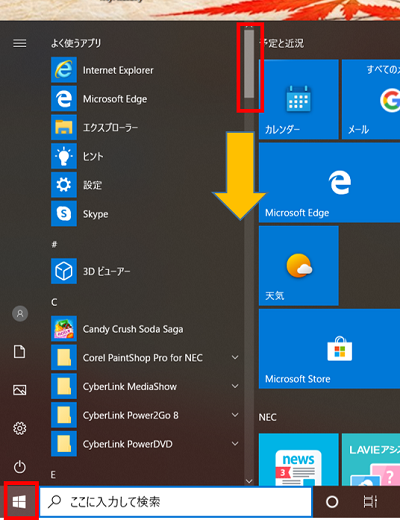Click the CyberLink Power2Go 8 folder icon

64,415
